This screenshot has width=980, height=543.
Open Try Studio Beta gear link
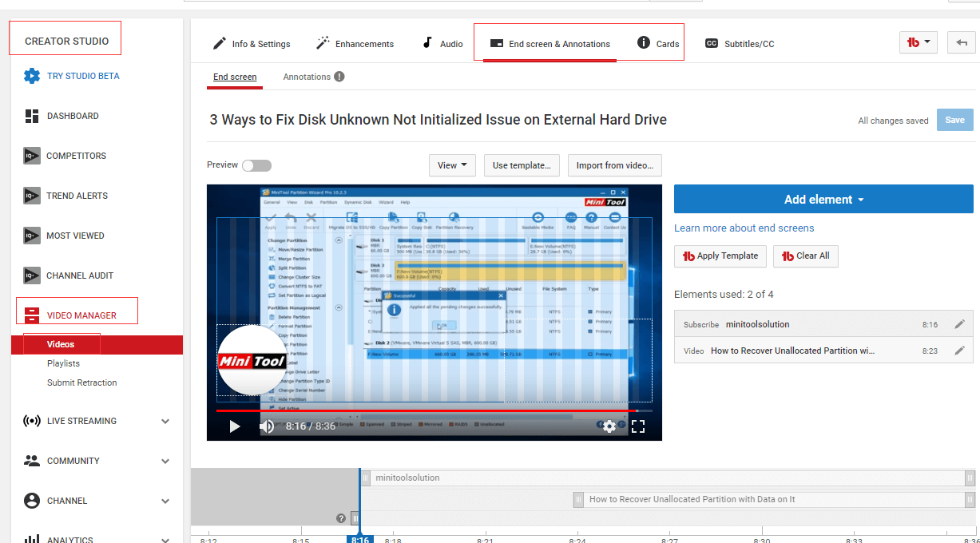click(x=71, y=76)
